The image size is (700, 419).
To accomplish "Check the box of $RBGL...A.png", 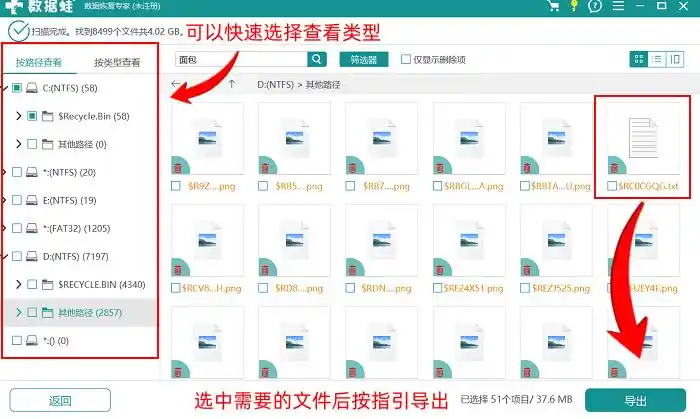I will [438, 186].
